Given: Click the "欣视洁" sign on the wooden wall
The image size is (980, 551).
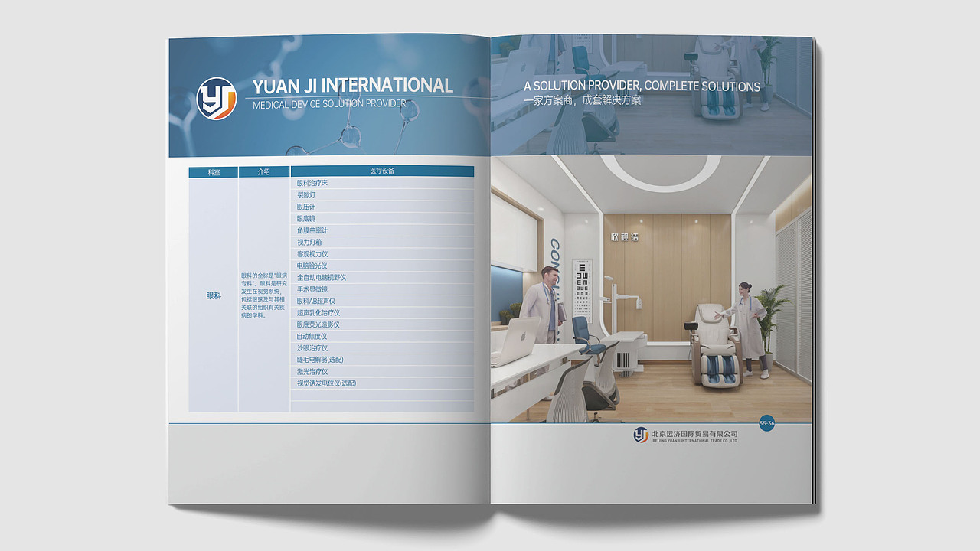Looking at the screenshot, I should [x=624, y=236].
